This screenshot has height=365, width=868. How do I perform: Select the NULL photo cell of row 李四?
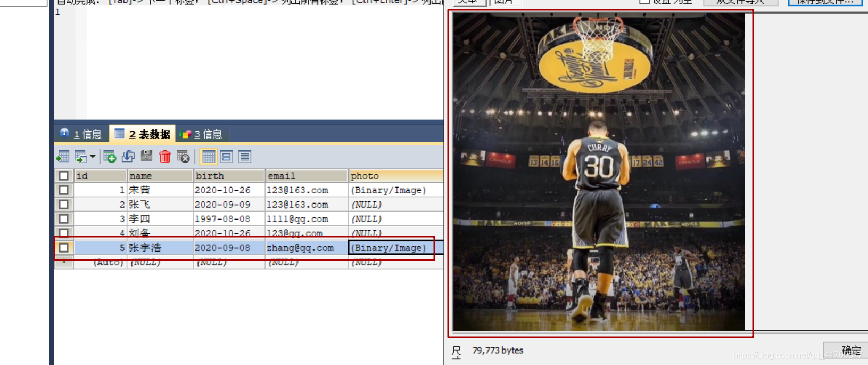(x=396, y=219)
